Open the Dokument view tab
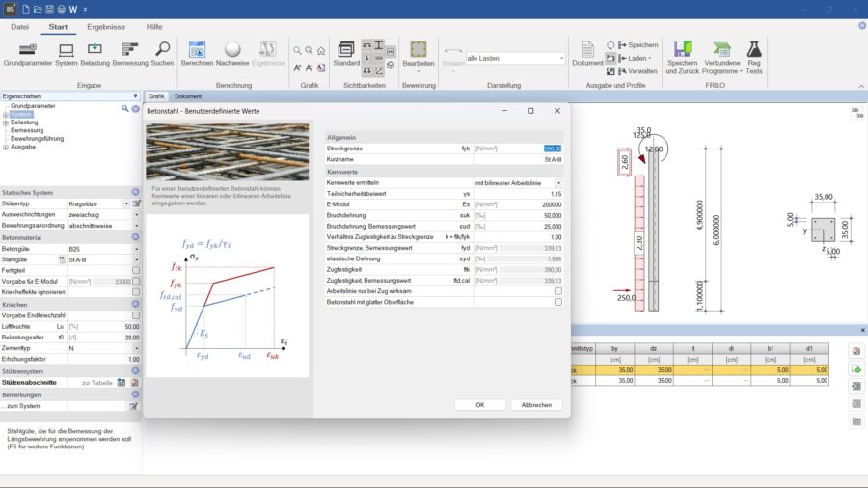The height and width of the screenshot is (488, 868). click(x=187, y=96)
